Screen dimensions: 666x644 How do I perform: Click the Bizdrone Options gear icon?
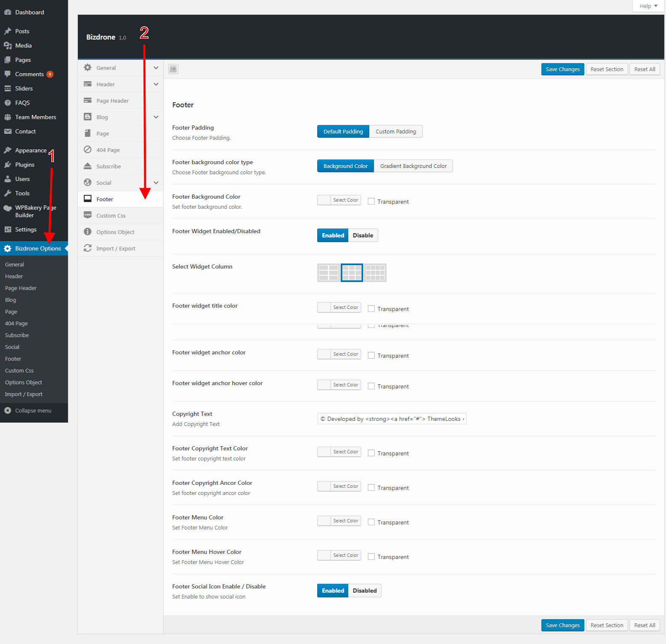pyautogui.click(x=8, y=248)
